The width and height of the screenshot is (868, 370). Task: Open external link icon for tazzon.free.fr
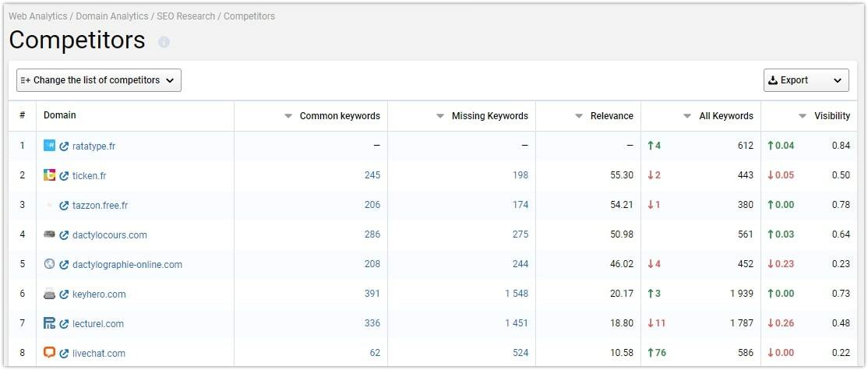coord(64,206)
